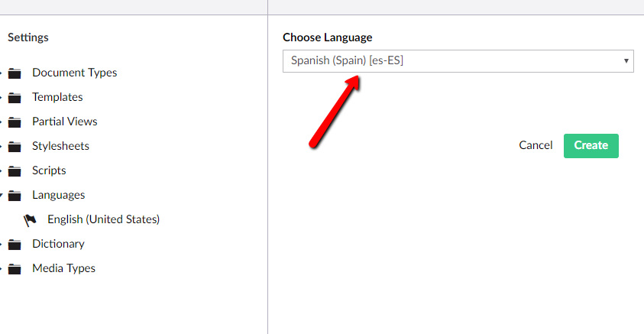Image resolution: width=644 pixels, height=334 pixels.
Task: Click the folder icon beside Document Types
Action: (x=15, y=73)
